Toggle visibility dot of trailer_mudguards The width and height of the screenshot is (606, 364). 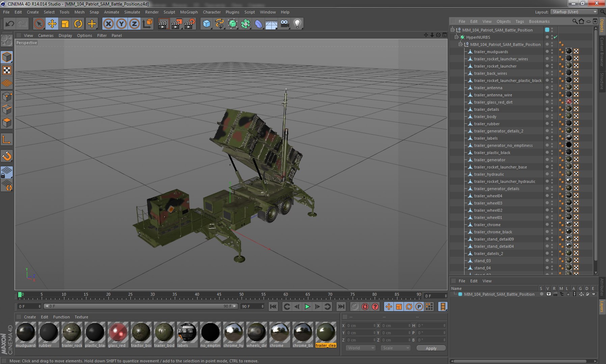point(547,51)
